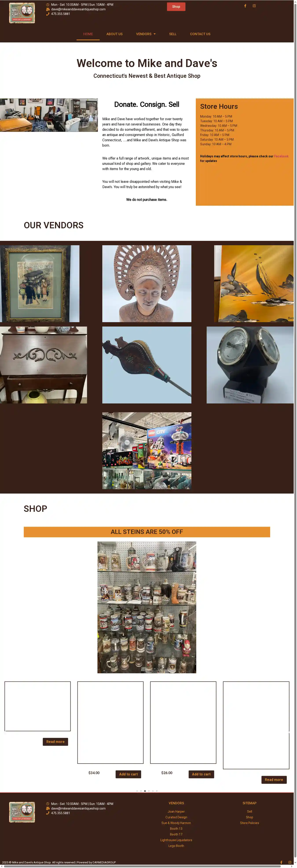The height and width of the screenshot is (868, 297).
Task: Expand the VENDORS dropdown menu
Action: tap(146, 34)
